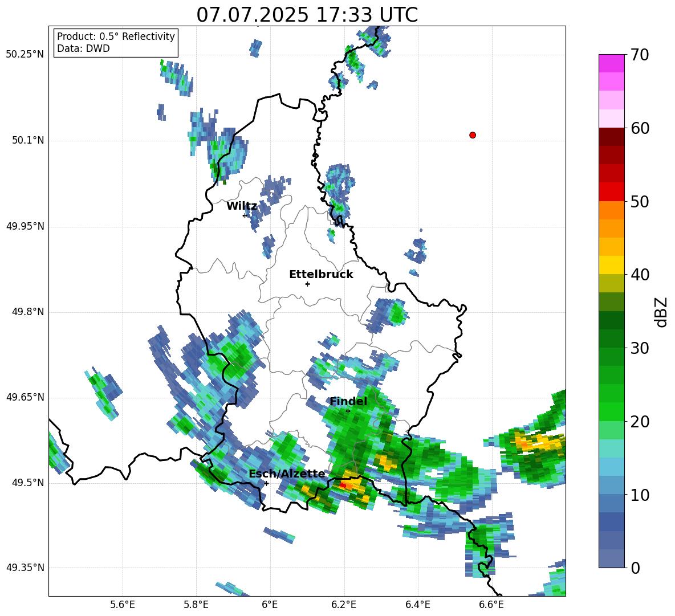Click the colorbar tick label 20

click(640, 422)
